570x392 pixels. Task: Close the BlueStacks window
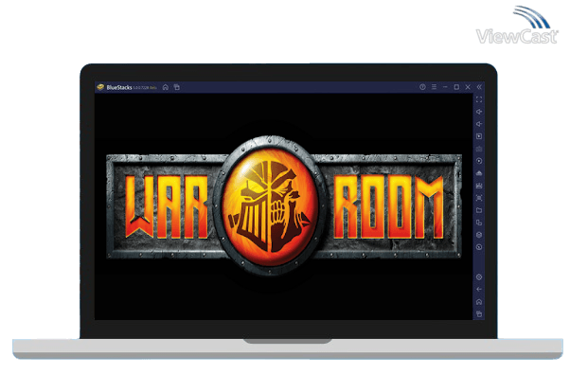[x=468, y=87]
